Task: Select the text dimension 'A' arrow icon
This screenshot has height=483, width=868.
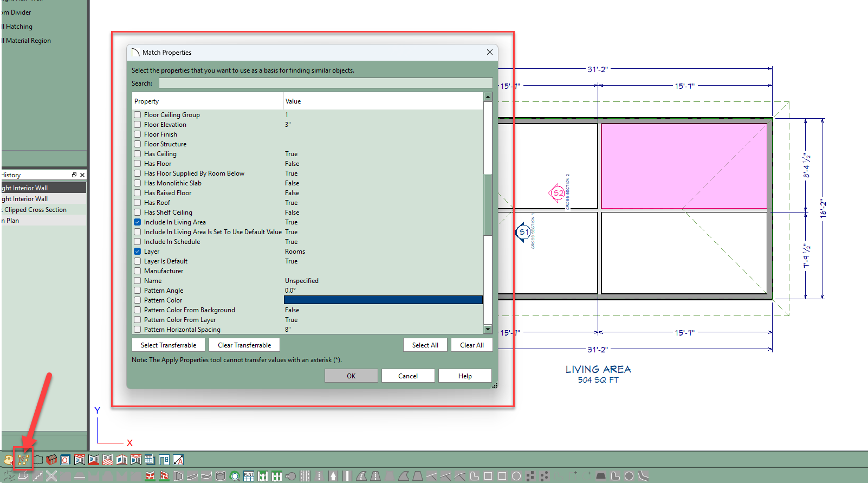Action: pyautogui.click(x=178, y=460)
